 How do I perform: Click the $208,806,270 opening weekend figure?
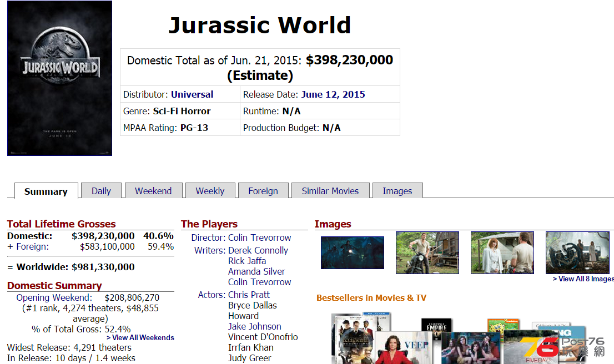point(132,297)
